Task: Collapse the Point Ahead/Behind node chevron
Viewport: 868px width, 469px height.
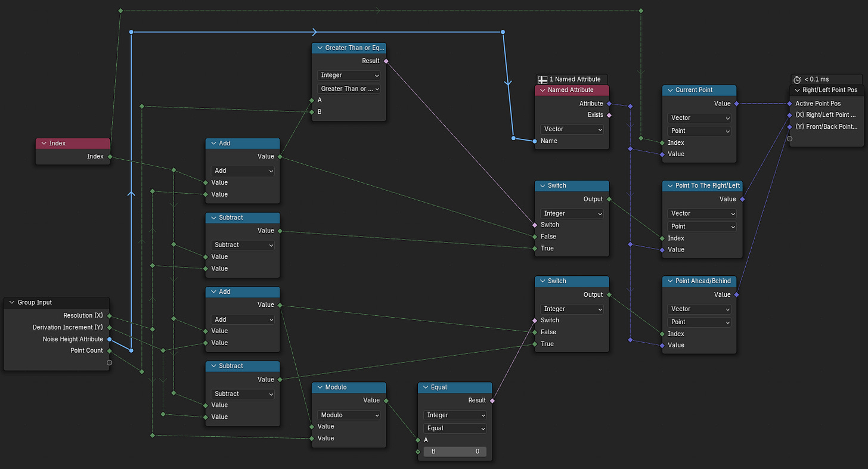Action: tap(670, 281)
